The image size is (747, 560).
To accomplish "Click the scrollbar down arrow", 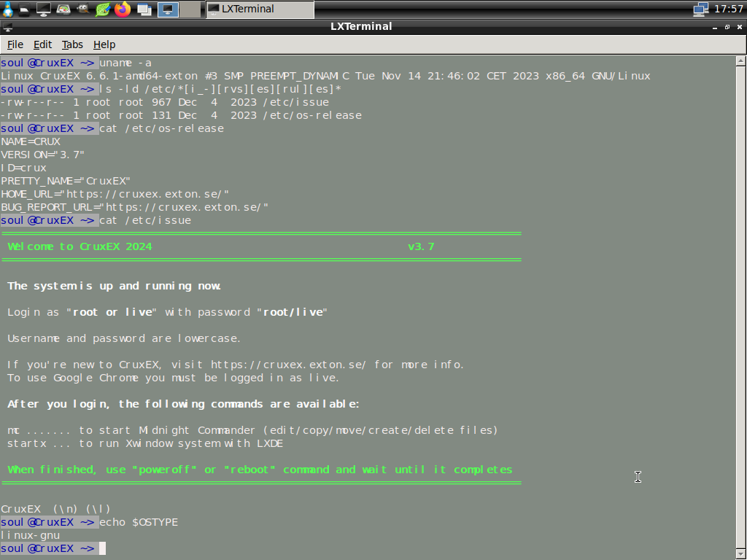I will point(741,554).
